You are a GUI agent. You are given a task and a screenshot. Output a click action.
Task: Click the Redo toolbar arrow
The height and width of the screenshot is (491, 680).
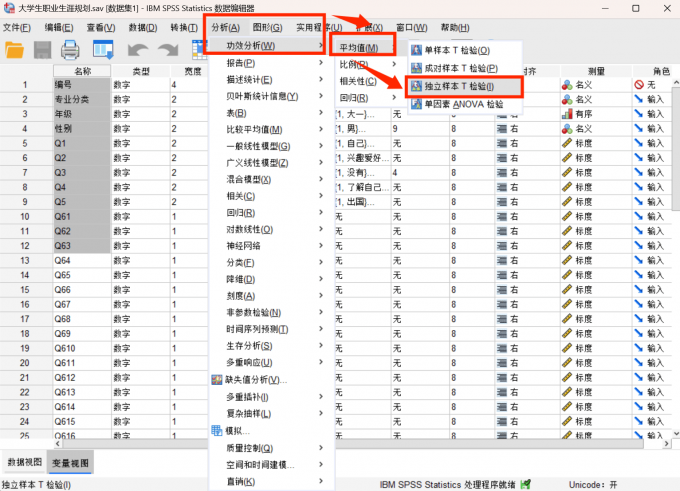[x=168, y=50]
